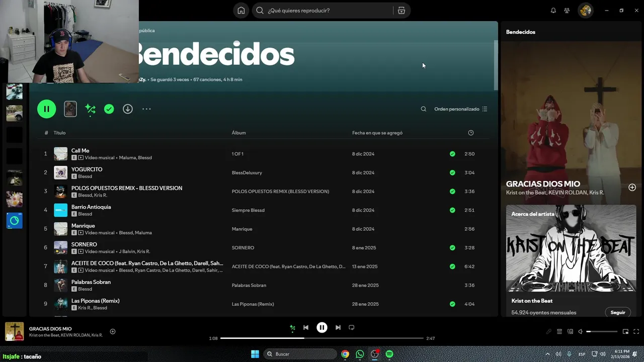The image size is (644, 362).
Task: Open the 'Krist on the Beat' artist name link
Action: coord(532,301)
